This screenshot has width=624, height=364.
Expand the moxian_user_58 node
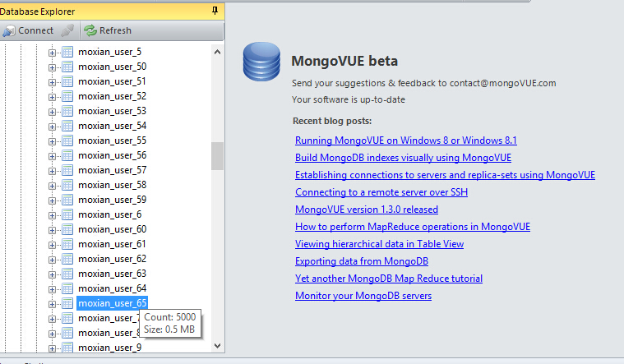click(52, 186)
